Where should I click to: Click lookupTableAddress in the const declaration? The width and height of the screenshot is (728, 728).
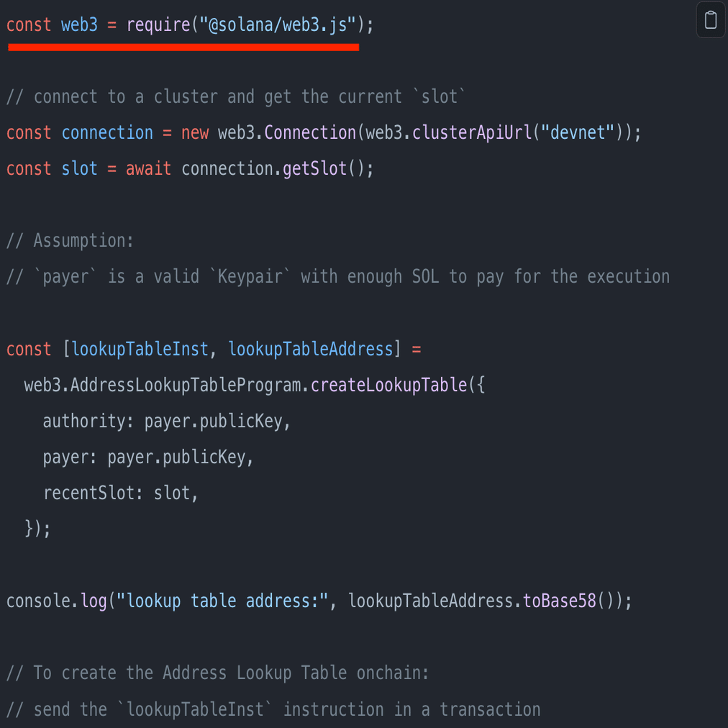tap(311, 350)
